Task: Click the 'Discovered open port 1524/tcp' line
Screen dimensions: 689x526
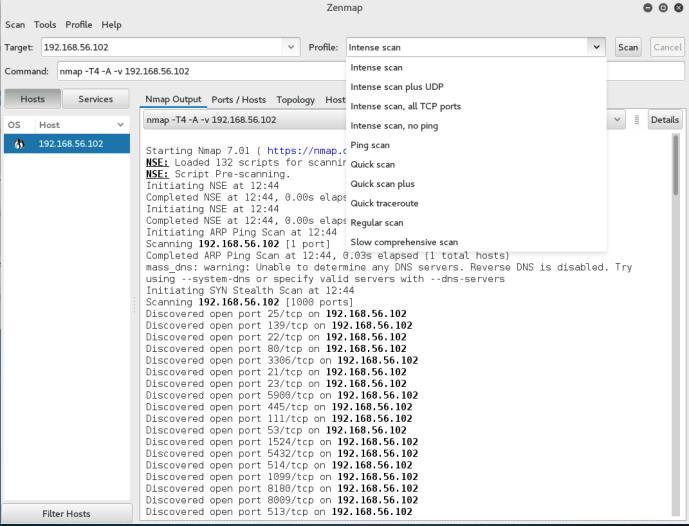Action: (282, 442)
